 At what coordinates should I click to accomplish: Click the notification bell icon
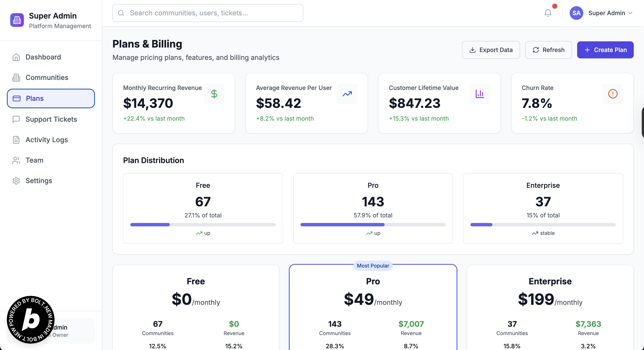click(x=548, y=13)
